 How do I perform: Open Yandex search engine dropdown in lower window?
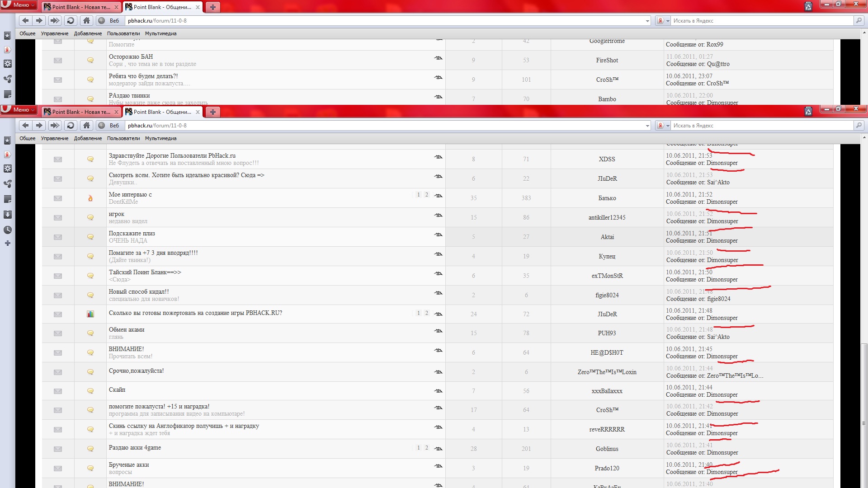pos(663,126)
